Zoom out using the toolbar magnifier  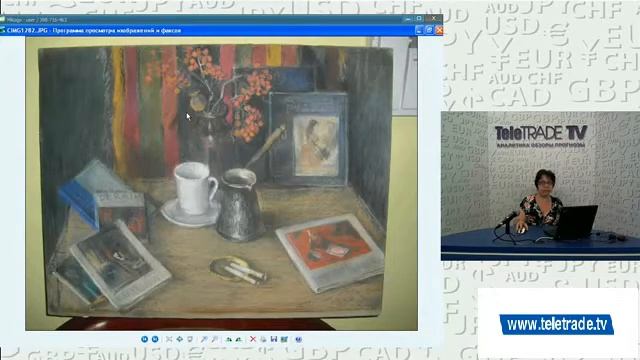pyautogui.click(x=214, y=339)
